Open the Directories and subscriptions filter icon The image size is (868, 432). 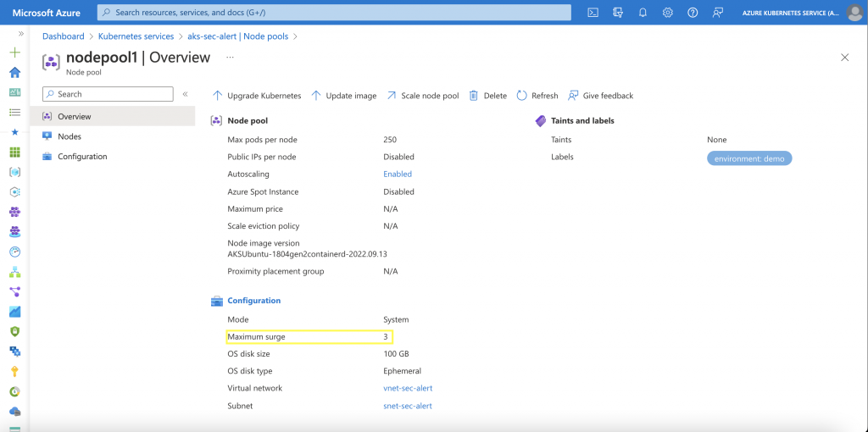click(x=618, y=13)
